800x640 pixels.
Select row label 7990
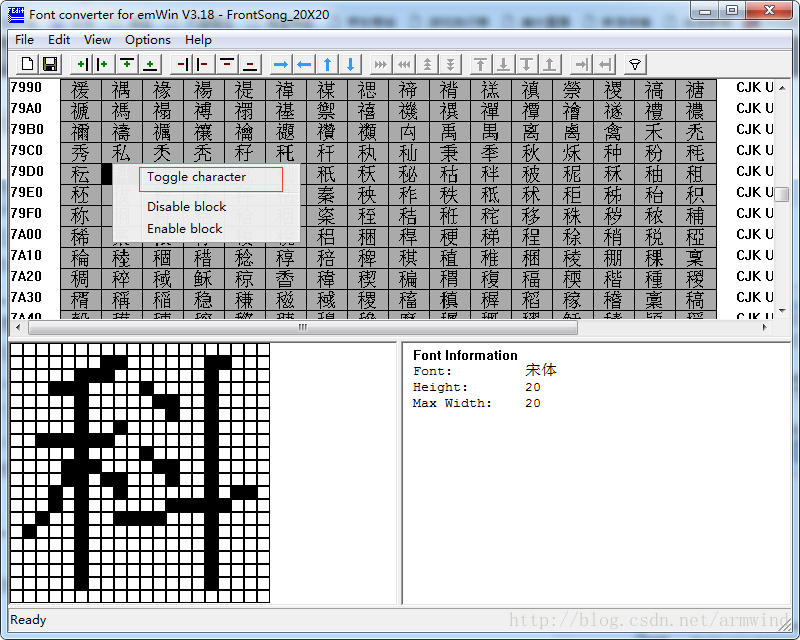click(26, 87)
